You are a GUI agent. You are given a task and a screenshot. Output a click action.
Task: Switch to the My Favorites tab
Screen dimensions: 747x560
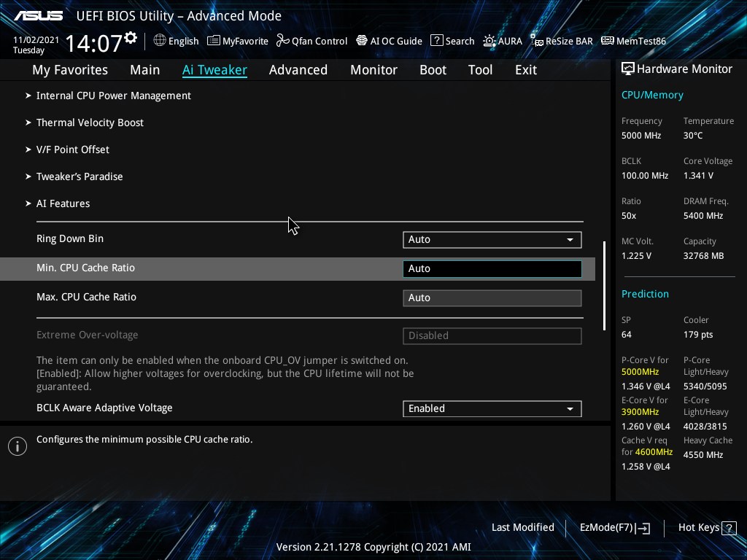(70, 70)
